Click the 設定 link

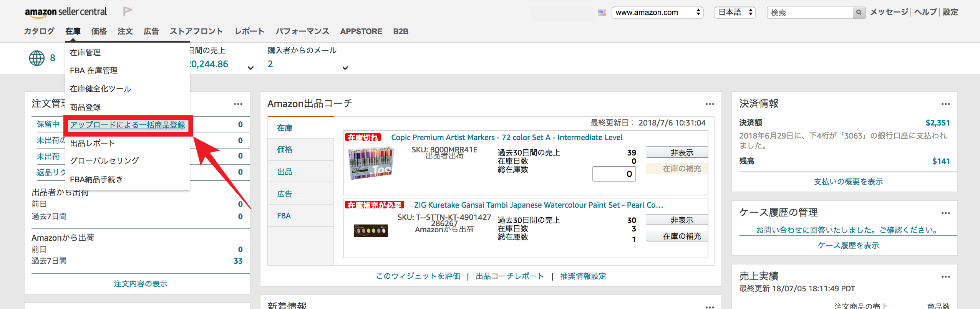[x=950, y=12]
